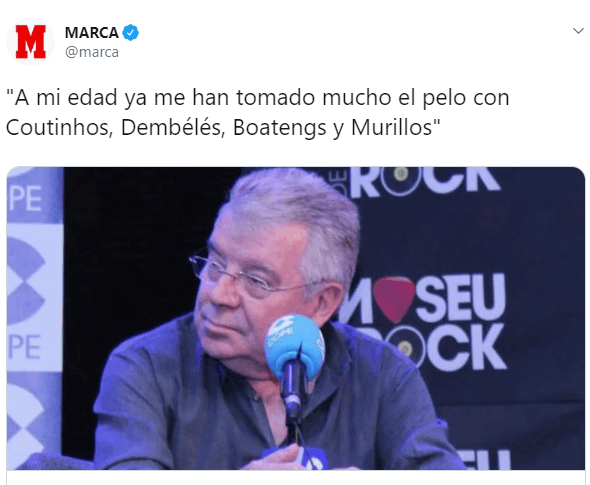This screenshot has height=485, width=590.
Task: Open the @marca handle link
Action: click(92, 52)
